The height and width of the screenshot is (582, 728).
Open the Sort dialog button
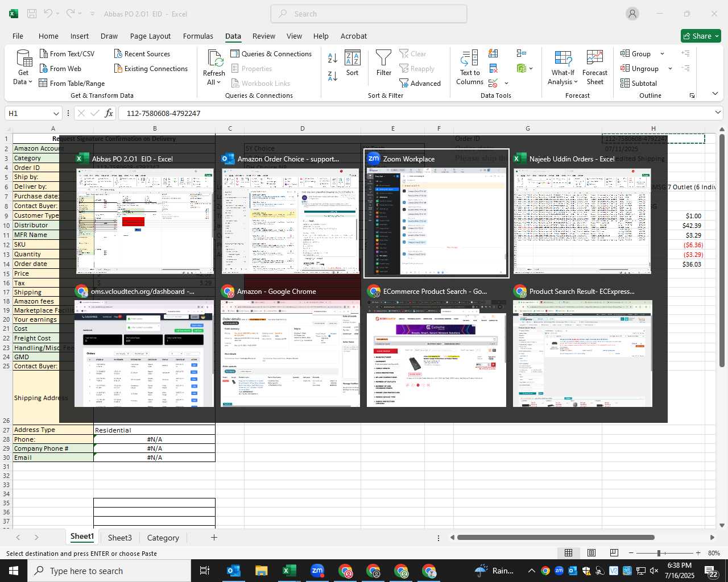353,64
